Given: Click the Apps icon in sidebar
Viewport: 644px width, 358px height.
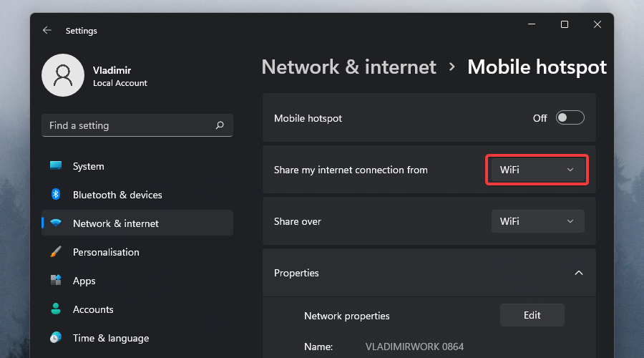Looking at the screenshot, I should pos(56,281).
